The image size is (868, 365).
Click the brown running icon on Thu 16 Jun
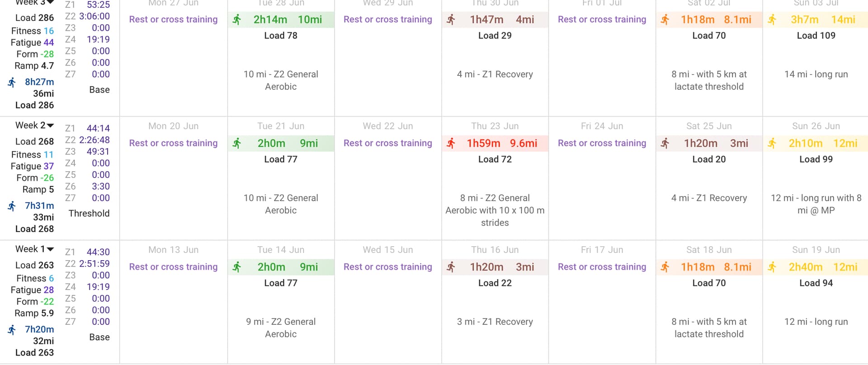(451, 267)
